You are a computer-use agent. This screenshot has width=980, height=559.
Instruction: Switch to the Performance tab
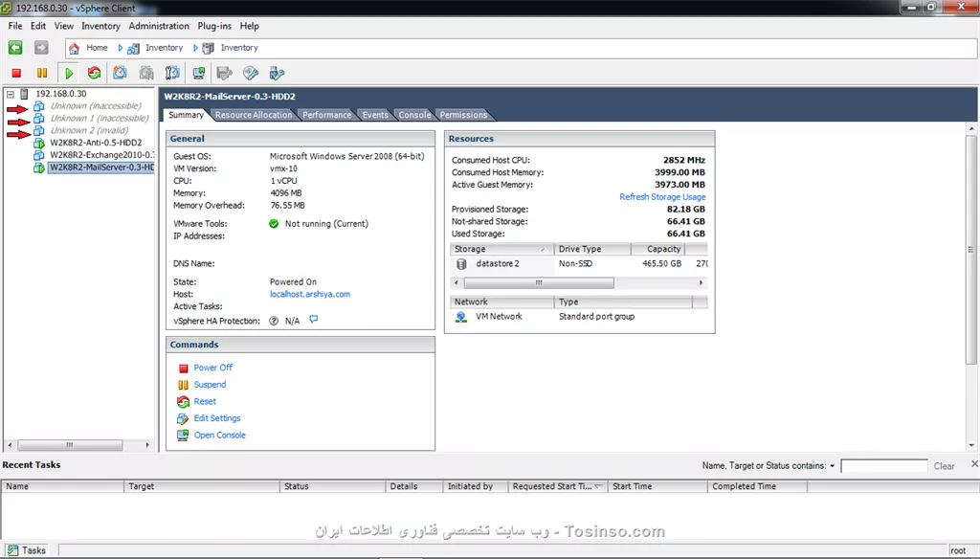pyautogui.click(x=327, y=115)
